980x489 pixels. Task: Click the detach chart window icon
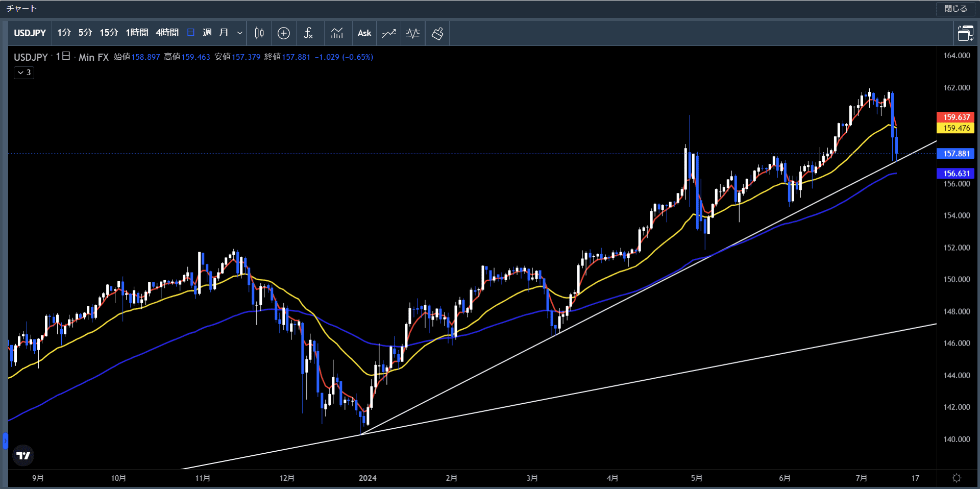pos(965,33)
